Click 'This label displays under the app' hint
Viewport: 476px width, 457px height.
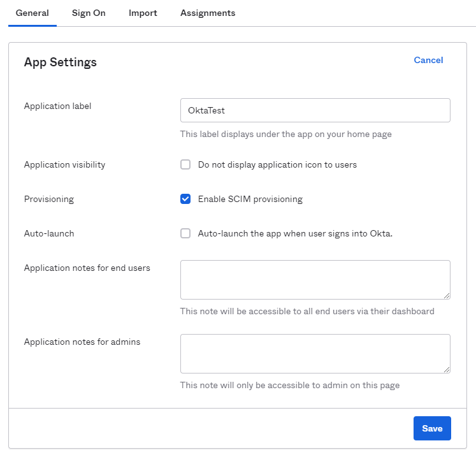(x=285, y=134)
